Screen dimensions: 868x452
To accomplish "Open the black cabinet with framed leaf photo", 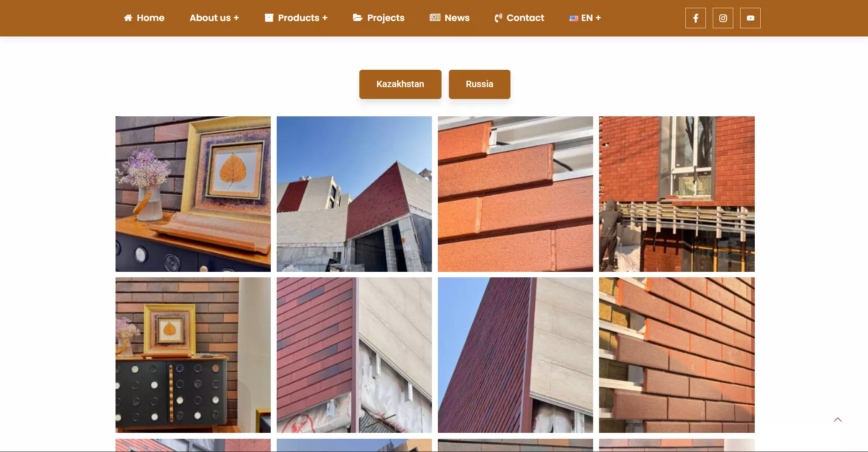I will [x=193, y=355].
